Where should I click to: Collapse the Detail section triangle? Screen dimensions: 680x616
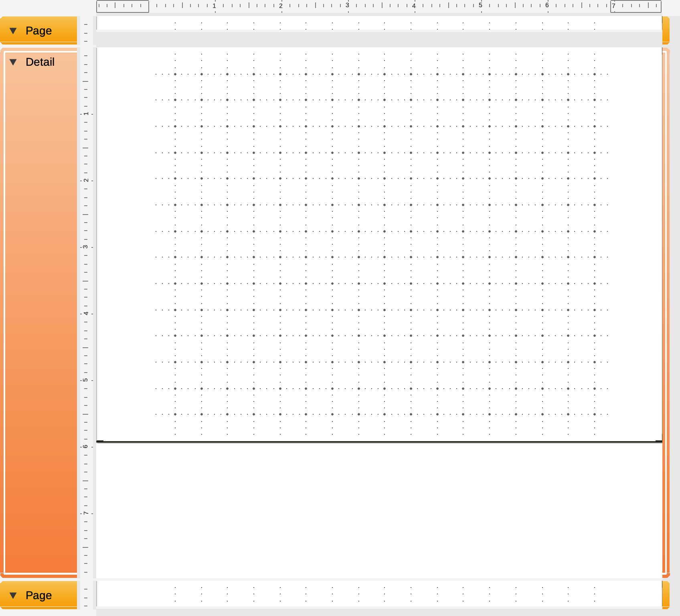coord(13,62)
